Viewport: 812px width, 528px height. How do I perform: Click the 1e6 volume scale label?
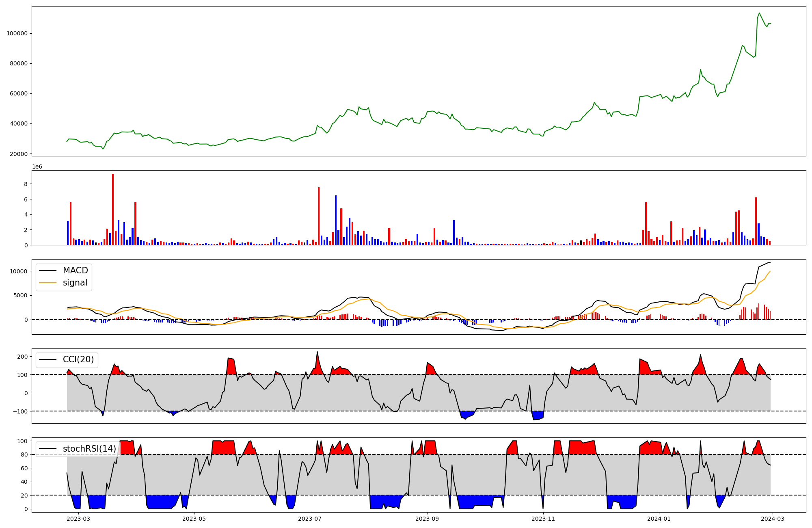pos(37,167)
